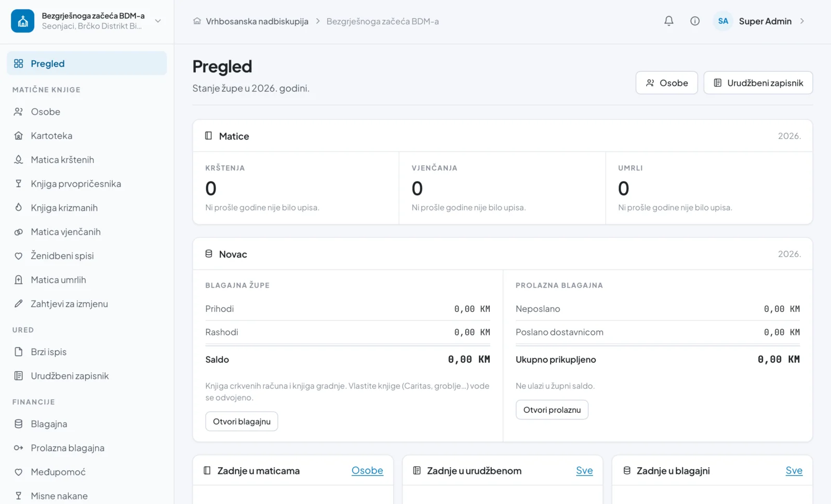Open Urudžbeni zapisnik in sidebar menu
The height and width of the screenshot is (504, 831).
coord(87,376)
